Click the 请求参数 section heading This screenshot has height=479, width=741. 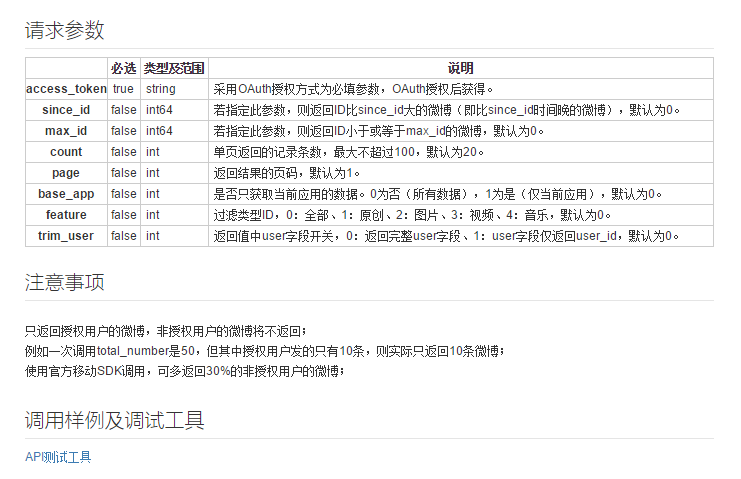click(x=64, y=30)
